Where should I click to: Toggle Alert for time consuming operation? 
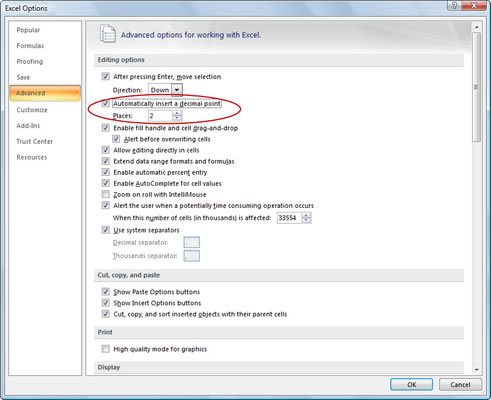106,205
